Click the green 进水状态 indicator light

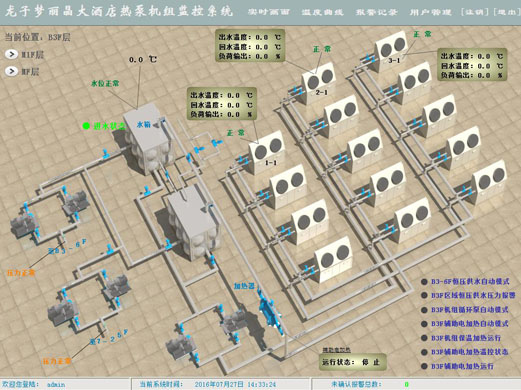[86, 126]
